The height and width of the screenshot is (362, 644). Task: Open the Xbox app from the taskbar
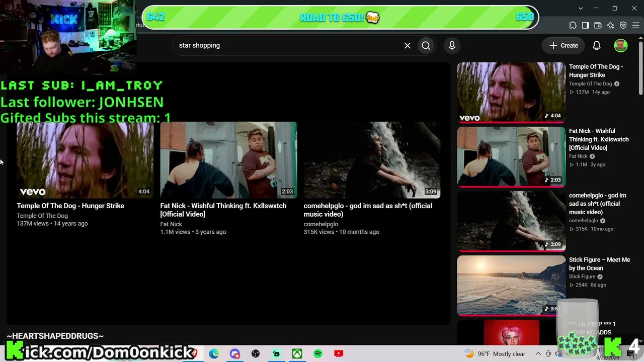coord(297,353)
